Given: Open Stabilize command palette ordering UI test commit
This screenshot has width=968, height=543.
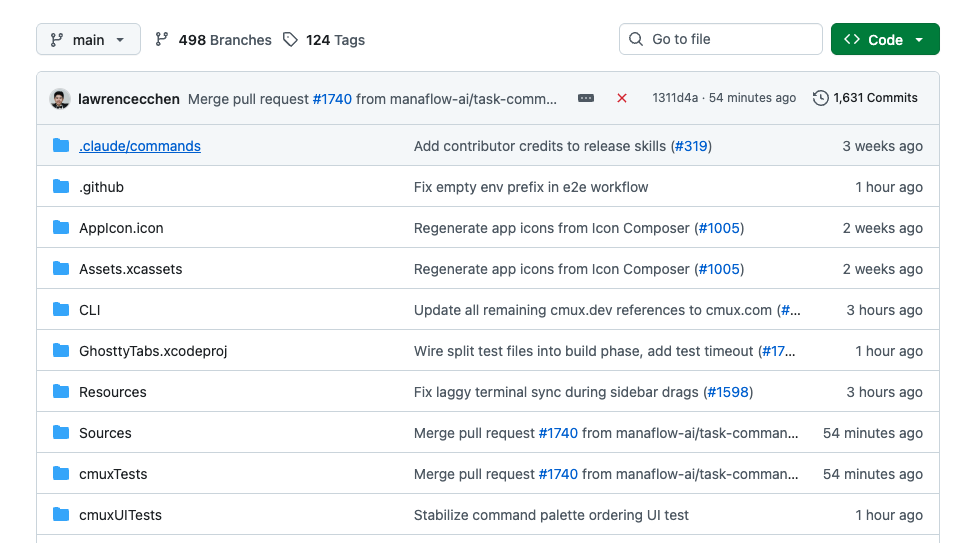Looking at the screenshot, I should click(x=551, y=515).
